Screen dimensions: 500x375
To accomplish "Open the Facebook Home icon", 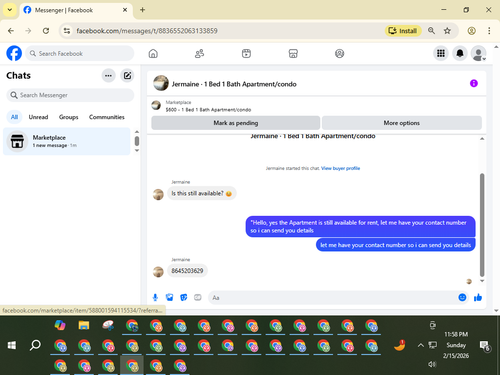I will tap(153, 53).
